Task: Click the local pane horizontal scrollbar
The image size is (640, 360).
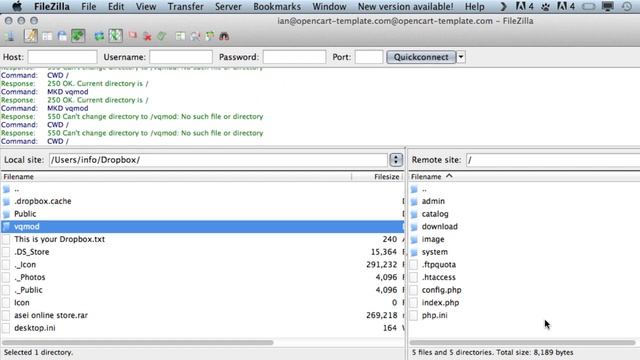Action: click(138, 342)
